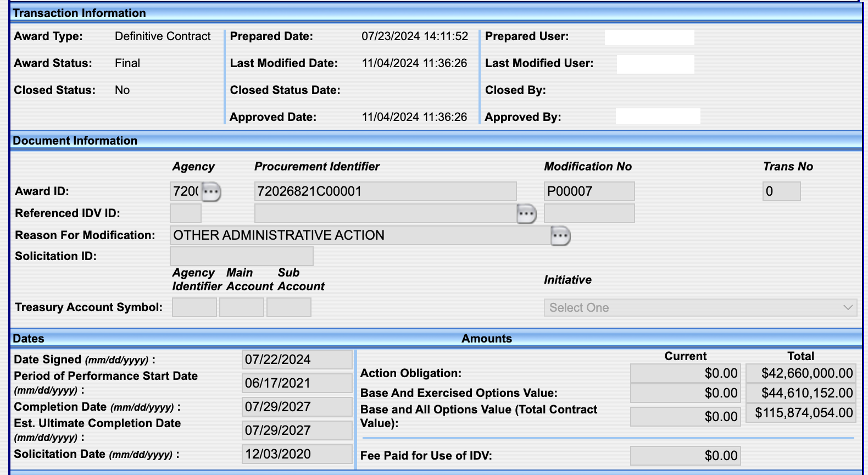Focus the Reason For Modification text field
The image size is (868, 475).
pos(359,235)
